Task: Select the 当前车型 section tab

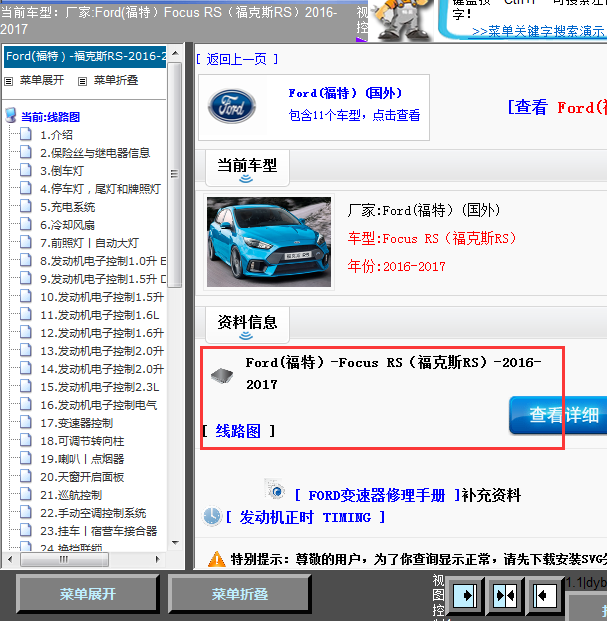Action: pyautogui.click(x=247, y=168)
